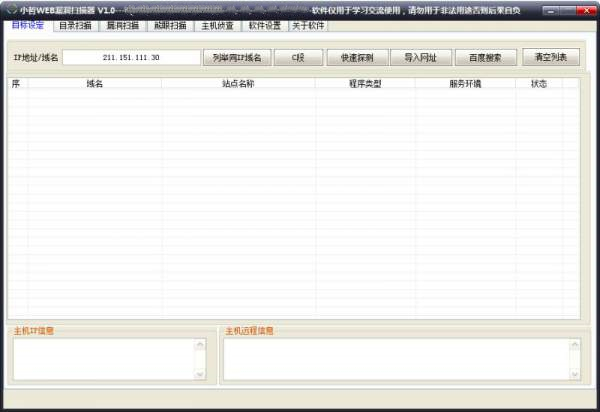Click the 导入网址 button
600x412 pixels.
(x=421, y=57)
